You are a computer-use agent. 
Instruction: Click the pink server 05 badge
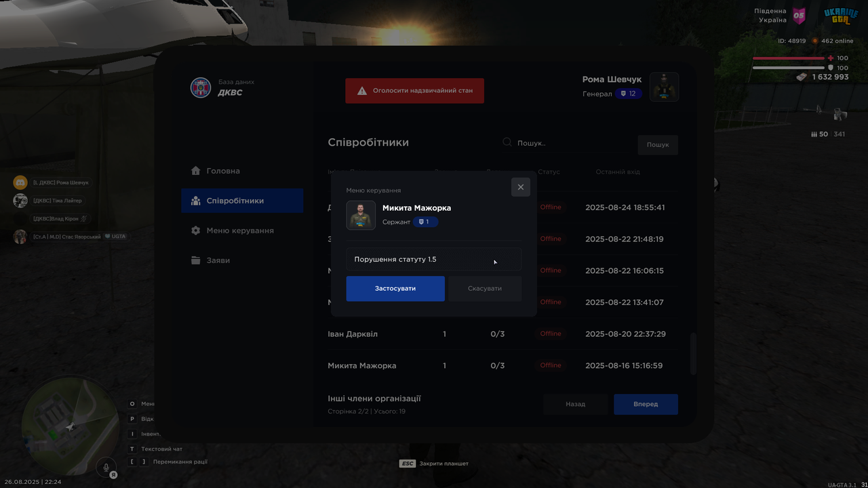[x=800, y=15]
